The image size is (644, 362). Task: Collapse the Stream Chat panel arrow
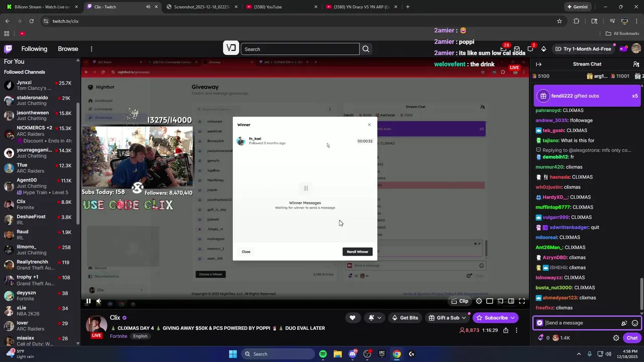pyautogui.click(x=538, y=64)
